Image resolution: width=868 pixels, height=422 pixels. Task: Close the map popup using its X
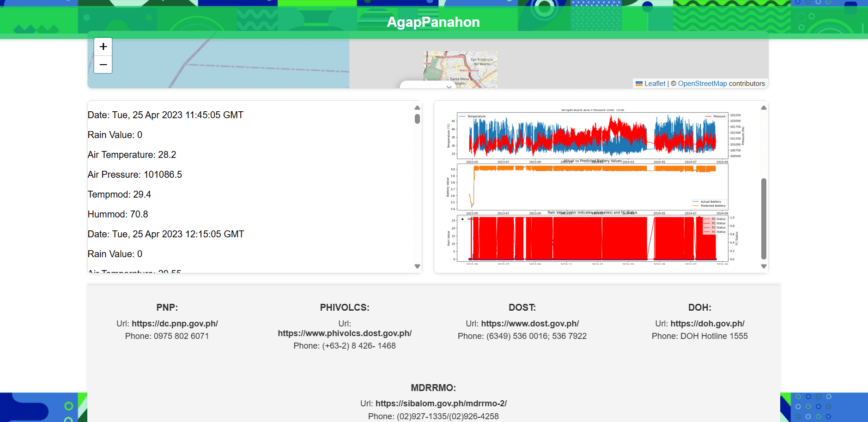[x=449, y=86]
